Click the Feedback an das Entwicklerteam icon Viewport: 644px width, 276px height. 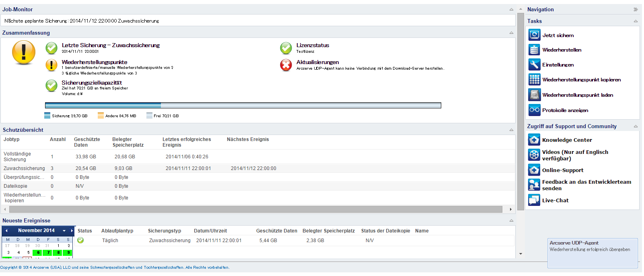pyautogui.click(x=534, y=185)
